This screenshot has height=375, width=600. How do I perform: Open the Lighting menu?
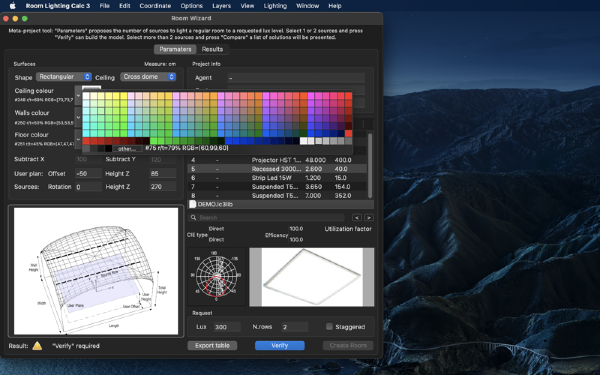click(x=275, y=6)
